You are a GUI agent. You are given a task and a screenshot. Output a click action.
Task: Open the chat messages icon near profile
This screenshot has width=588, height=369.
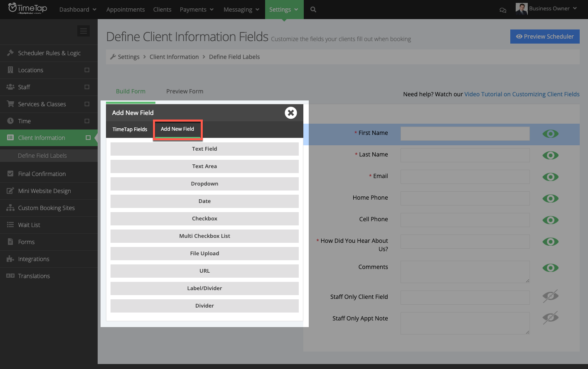point(503,9)
